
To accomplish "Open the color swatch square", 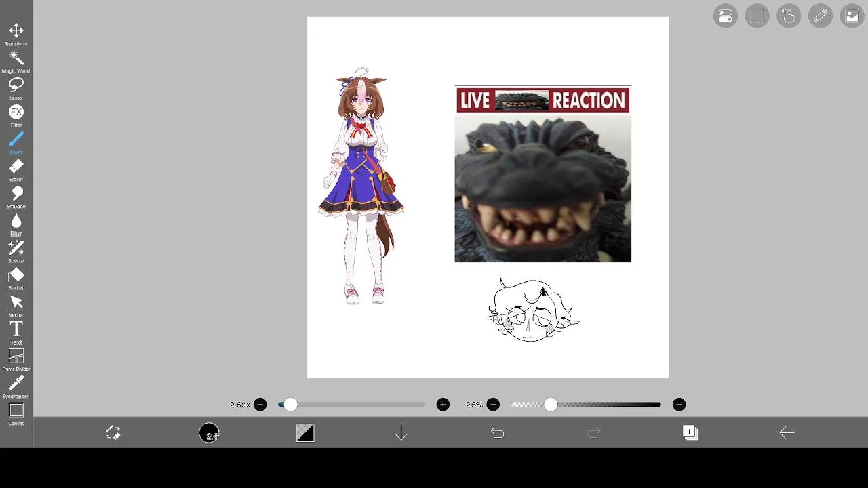I will point(305,432).
